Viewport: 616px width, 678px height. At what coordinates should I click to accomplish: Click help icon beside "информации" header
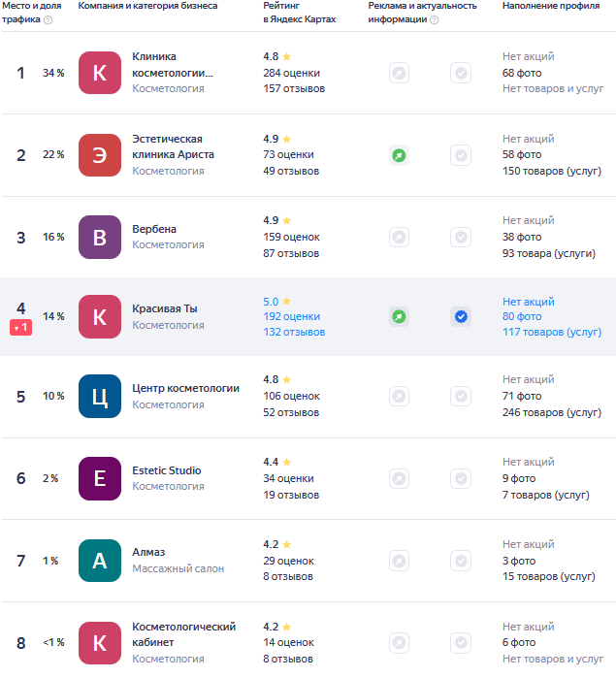[435, 20]
